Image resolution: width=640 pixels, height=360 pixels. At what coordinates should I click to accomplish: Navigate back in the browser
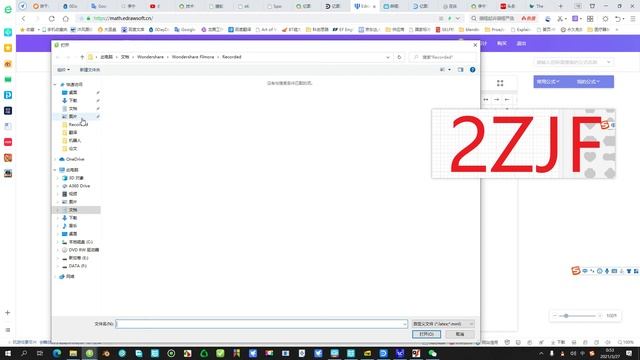click(23, 18)
